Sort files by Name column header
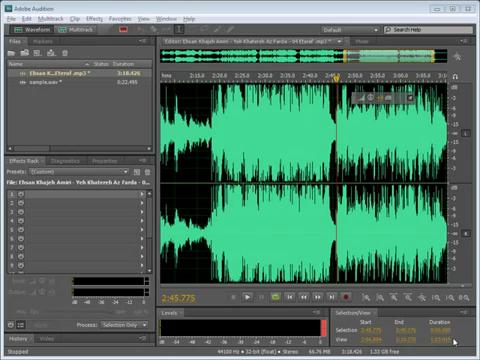The width and height of the screenshot is (480, 360). point(16,64)
